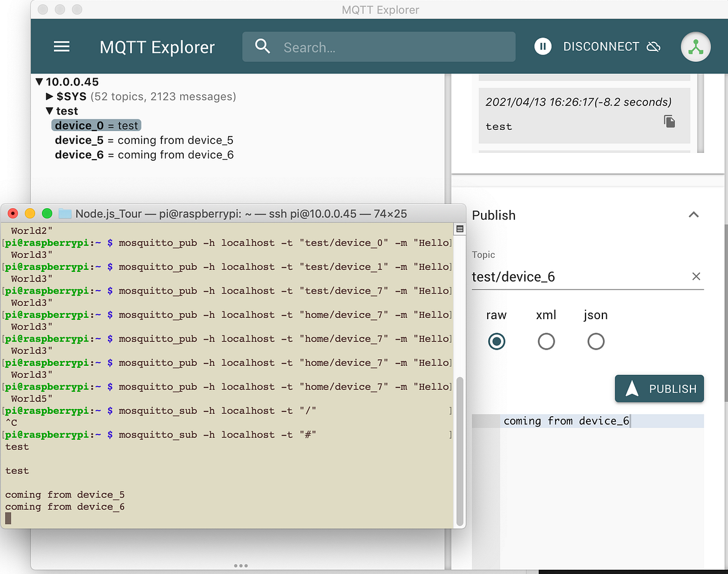This screenshot has width=728, height=574.
Task: Click the lines icon in the terminal title bar
Action: 459,228
